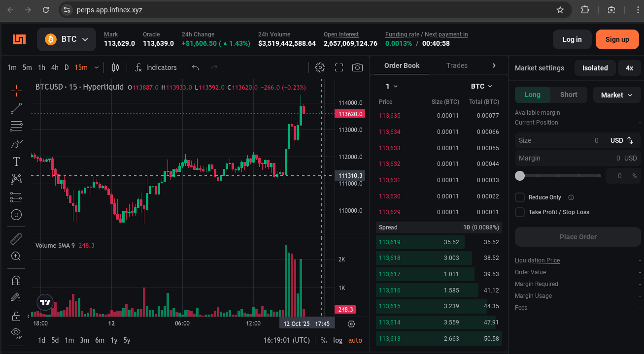The width and height of the screenshot is (644, 354).
Task: Bookmark this page with star icon
Action: pyautogui.click(x=560, y=10)
